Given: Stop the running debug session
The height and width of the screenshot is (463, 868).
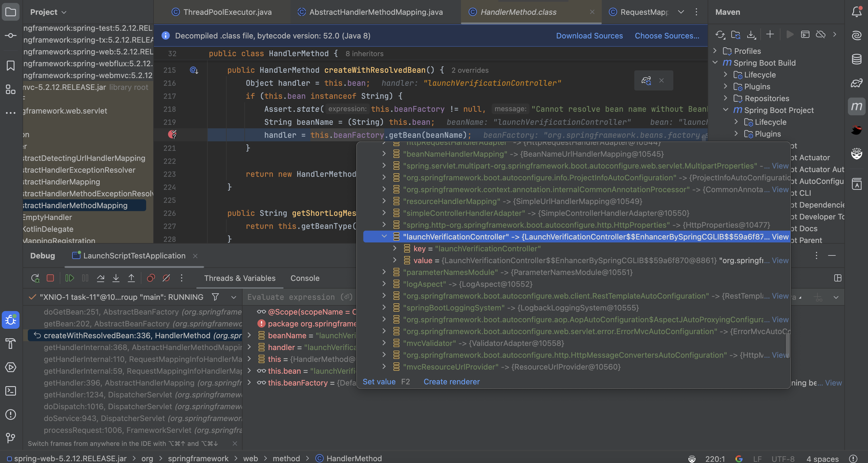Looking at the screenshot, I should point(50,278).
